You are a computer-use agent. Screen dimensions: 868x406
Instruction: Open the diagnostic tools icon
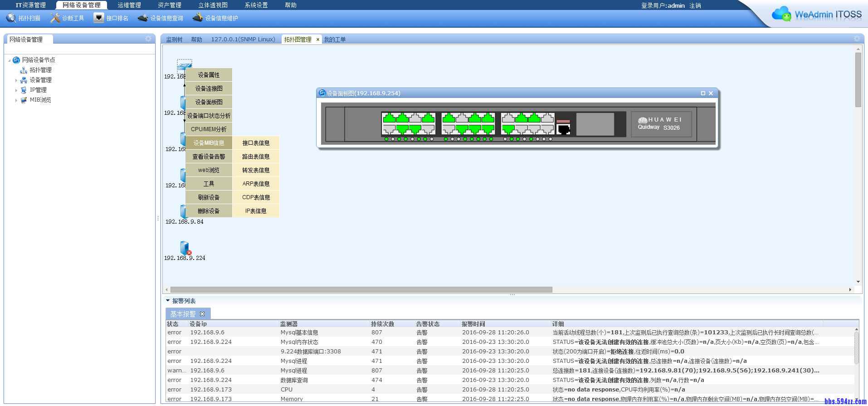point(55,18)
